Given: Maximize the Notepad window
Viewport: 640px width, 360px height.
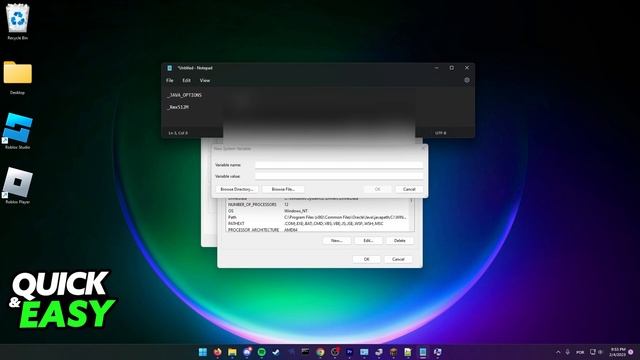Looking at the screenshot, I should click(x=452, y=68).
